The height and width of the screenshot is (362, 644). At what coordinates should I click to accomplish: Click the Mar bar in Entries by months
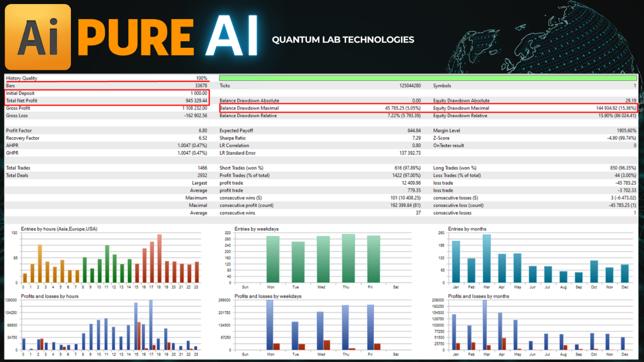[487, 258]
